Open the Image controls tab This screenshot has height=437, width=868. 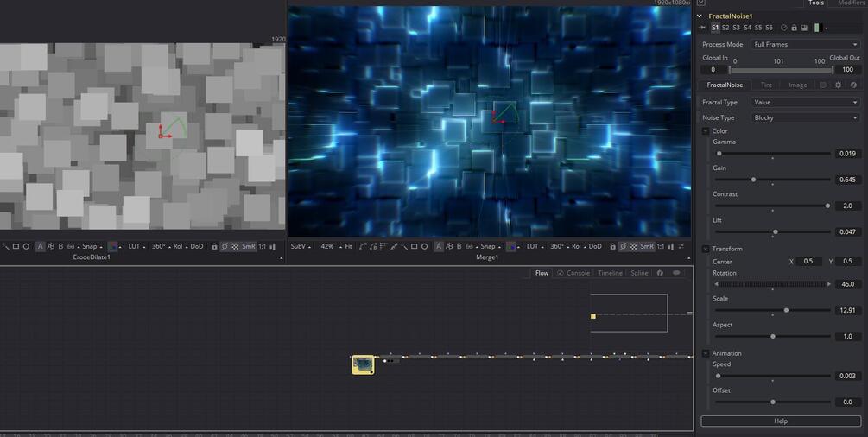[797, 85]
